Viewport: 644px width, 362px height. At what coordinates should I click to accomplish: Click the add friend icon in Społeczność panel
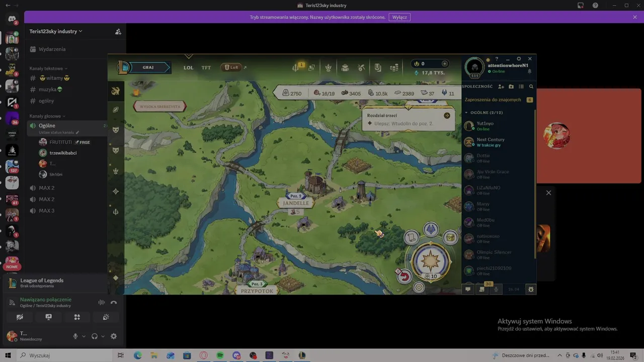point(501,86)
